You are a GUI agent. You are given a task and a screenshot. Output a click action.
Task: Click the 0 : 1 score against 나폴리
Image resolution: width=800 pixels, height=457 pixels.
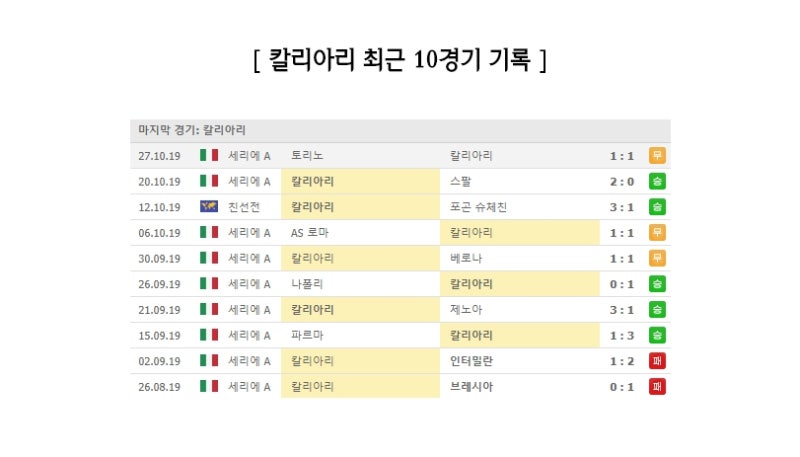[x=622, y=284]
